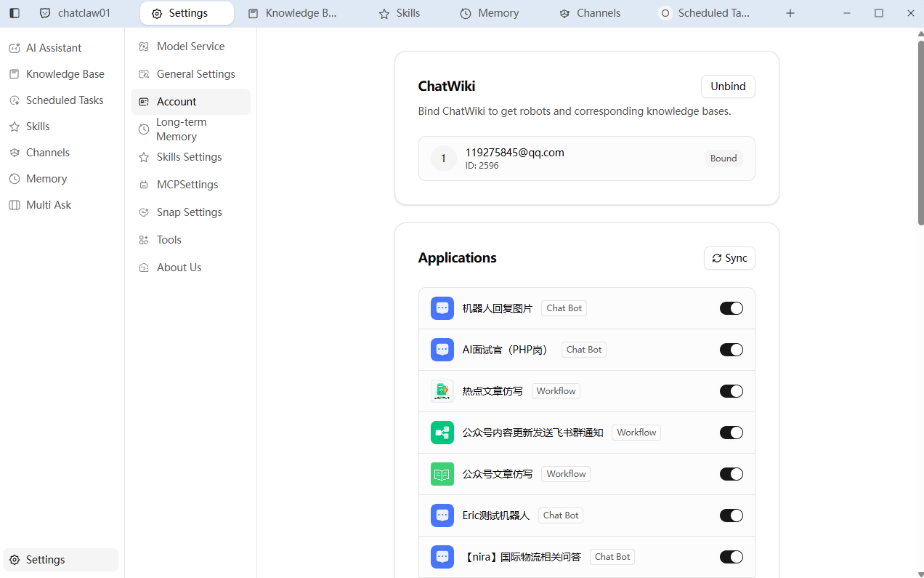Open Multi Ask in sidebar
The width and height of the screenshot is (924, 578).
tap(61, 205)
